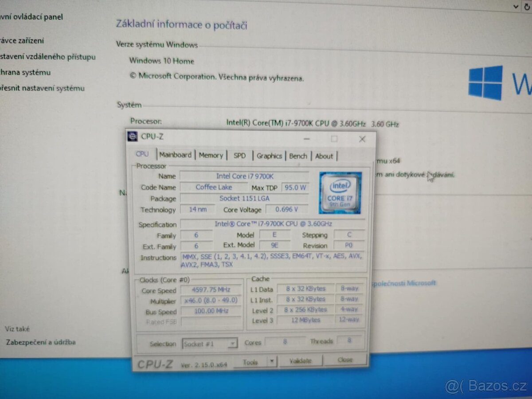Open the About tab
This screenshot has height=399, width=532.
coord(324,156)
